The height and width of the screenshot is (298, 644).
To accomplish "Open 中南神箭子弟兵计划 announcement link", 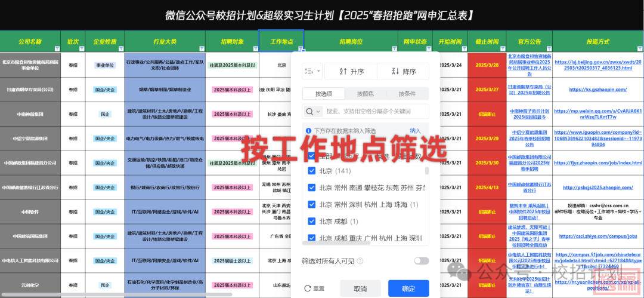I will [x=529, y=114].
